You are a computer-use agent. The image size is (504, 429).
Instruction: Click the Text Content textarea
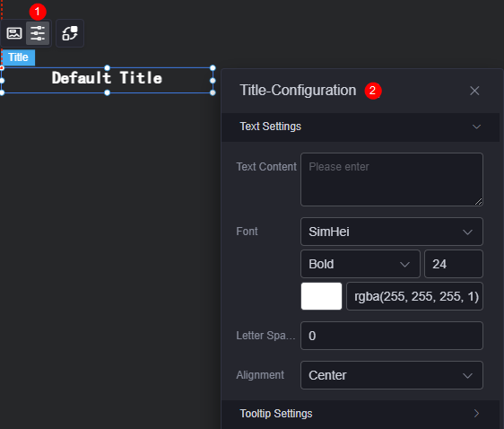pos(392,179)
